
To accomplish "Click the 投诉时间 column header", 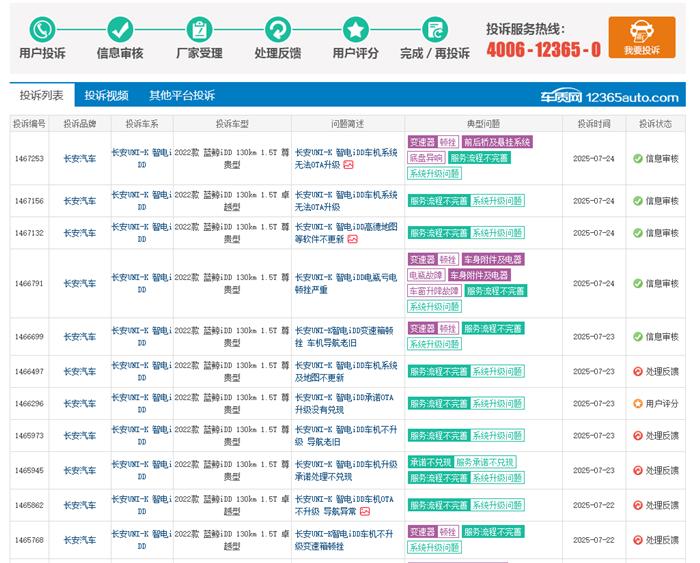I will pos(594,124).
